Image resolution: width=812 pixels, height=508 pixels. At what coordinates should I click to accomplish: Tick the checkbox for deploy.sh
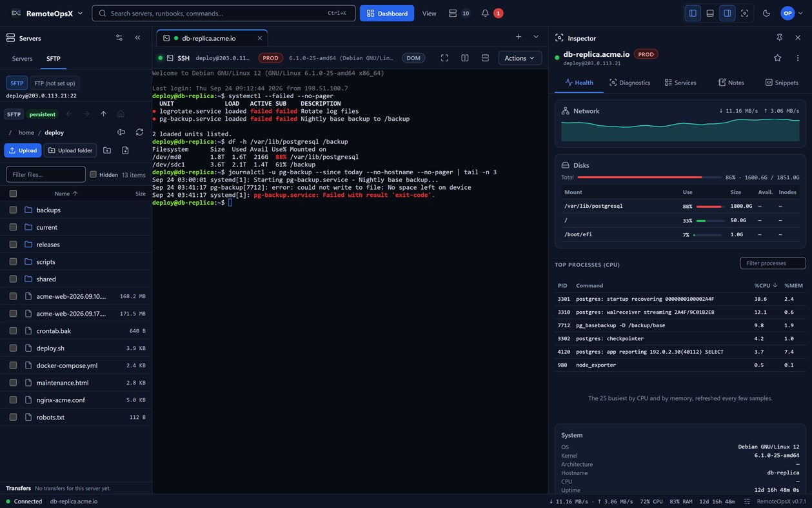coord(13,348)
